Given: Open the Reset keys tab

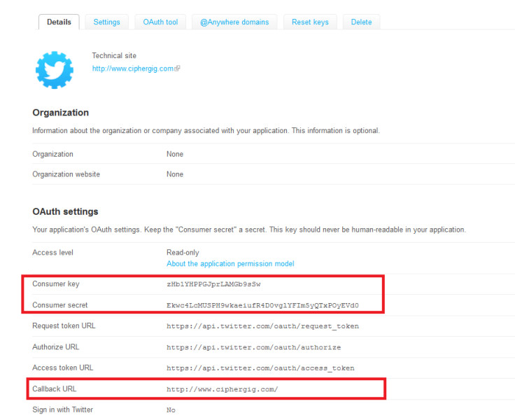Looking at the screenshot, I should (x=310, y=22).
